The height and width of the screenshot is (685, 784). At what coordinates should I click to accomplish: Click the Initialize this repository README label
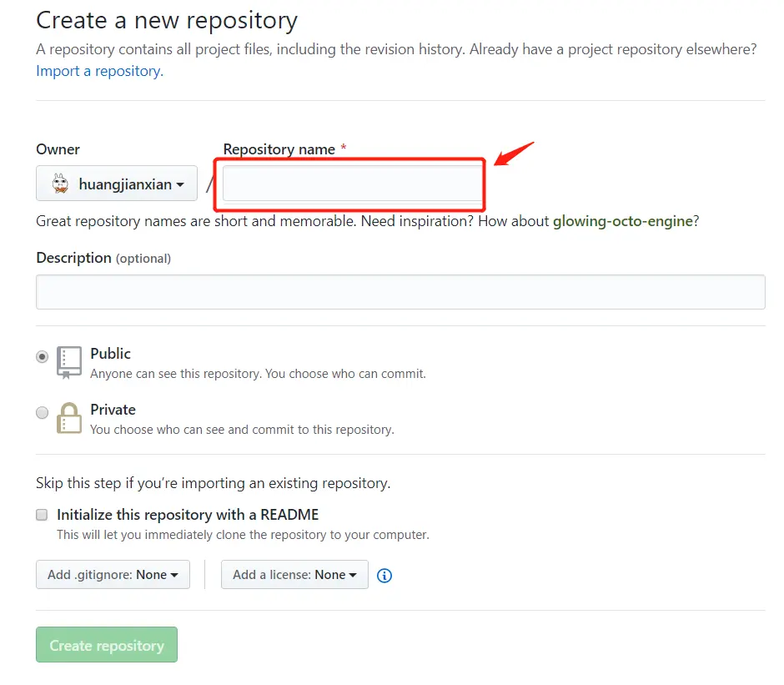coord(188,515)
